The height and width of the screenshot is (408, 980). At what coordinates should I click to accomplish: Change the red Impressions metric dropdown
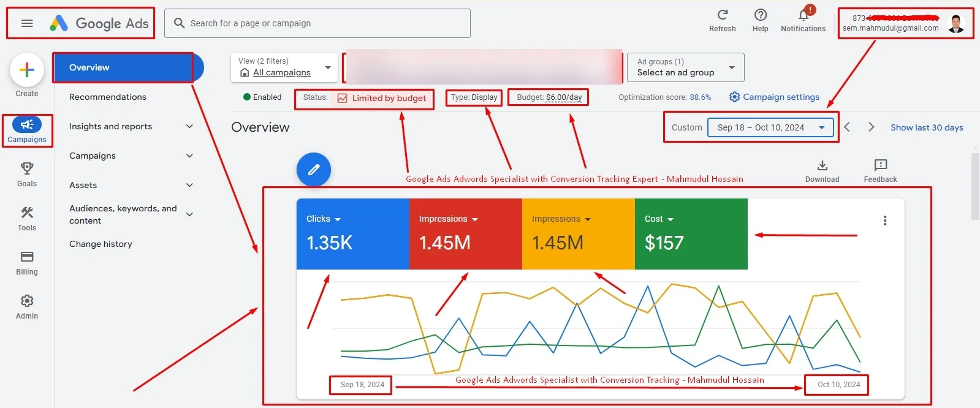pos(448,219)
